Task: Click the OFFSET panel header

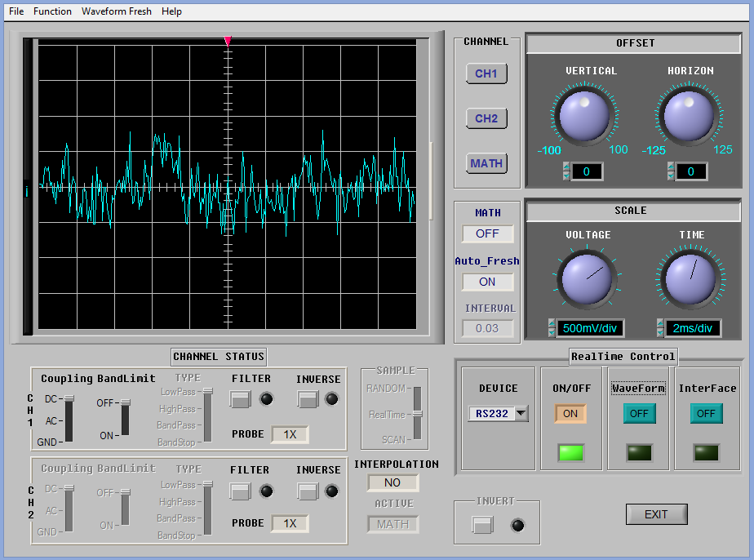Action: [635, 43]
